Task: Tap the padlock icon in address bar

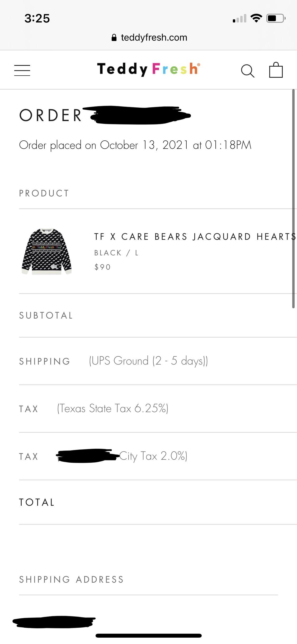Action: [114, 38]
